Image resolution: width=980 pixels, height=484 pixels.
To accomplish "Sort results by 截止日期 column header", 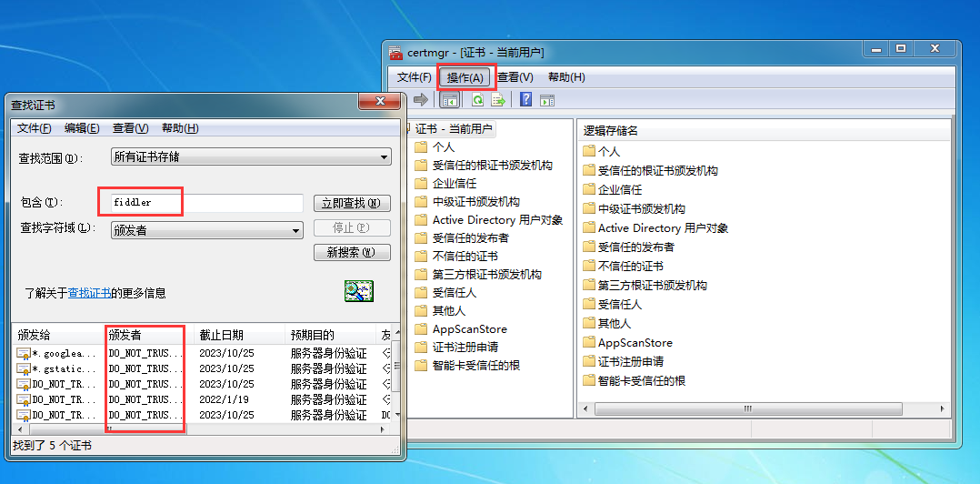I will (x=239, y=335).
